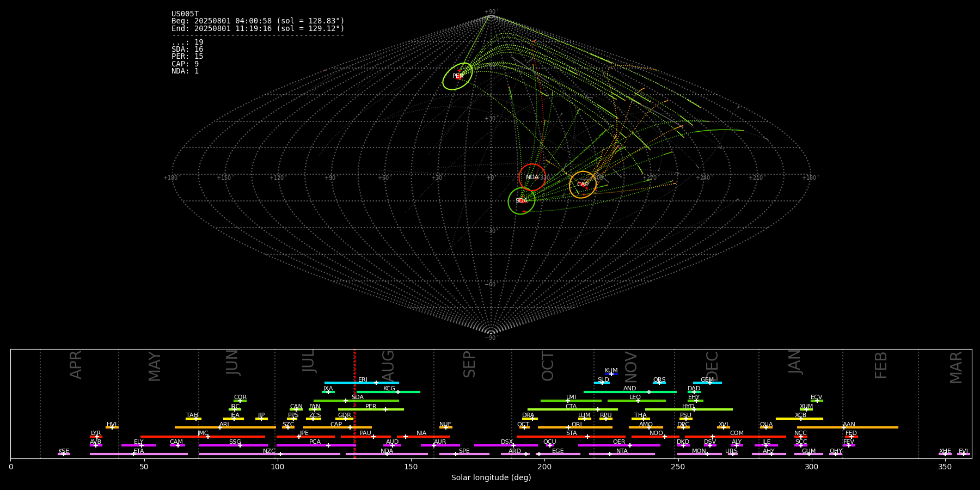Click the PCA shower bar in timeline

click(x=316, y=445)
